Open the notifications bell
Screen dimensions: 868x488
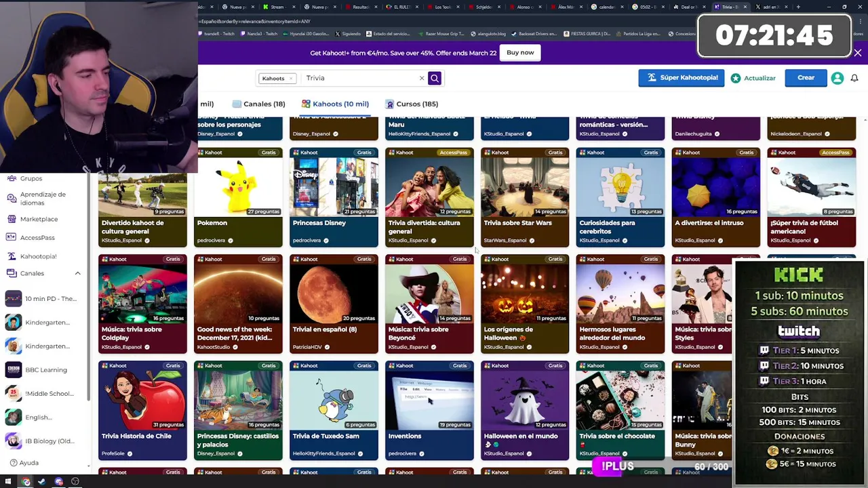point(855,78)
